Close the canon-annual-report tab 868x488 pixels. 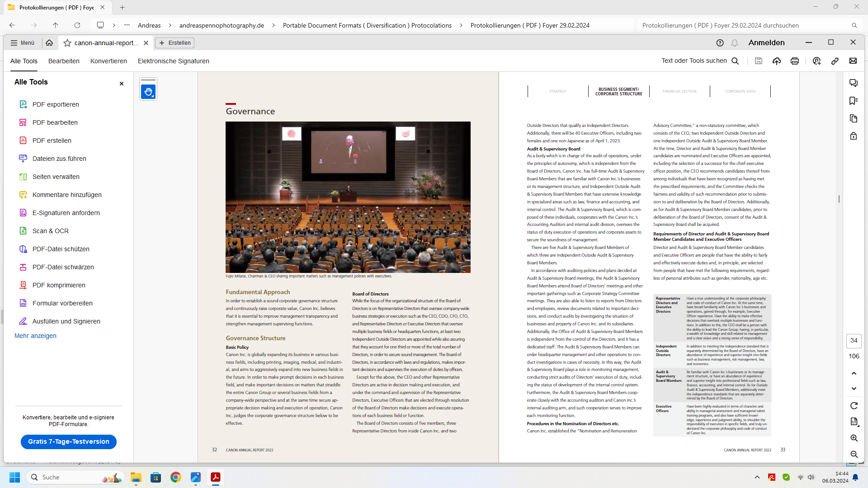146,43
